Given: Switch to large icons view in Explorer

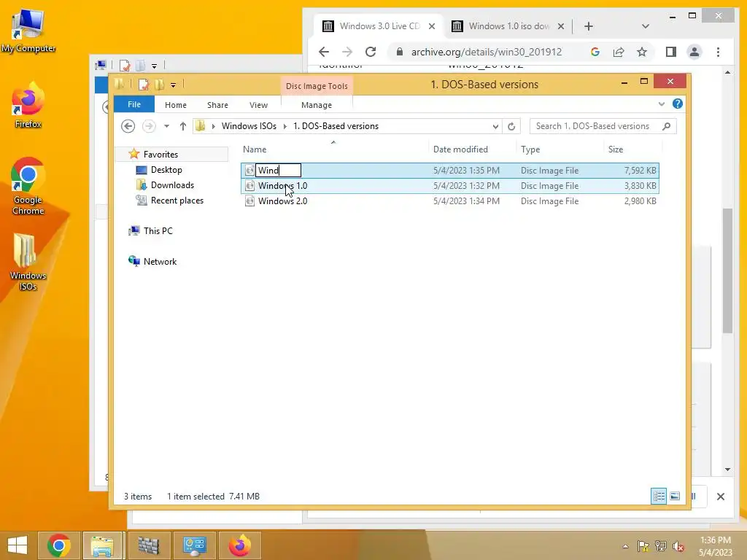Looking at the screenshot, I should click(x=675, y=496).
